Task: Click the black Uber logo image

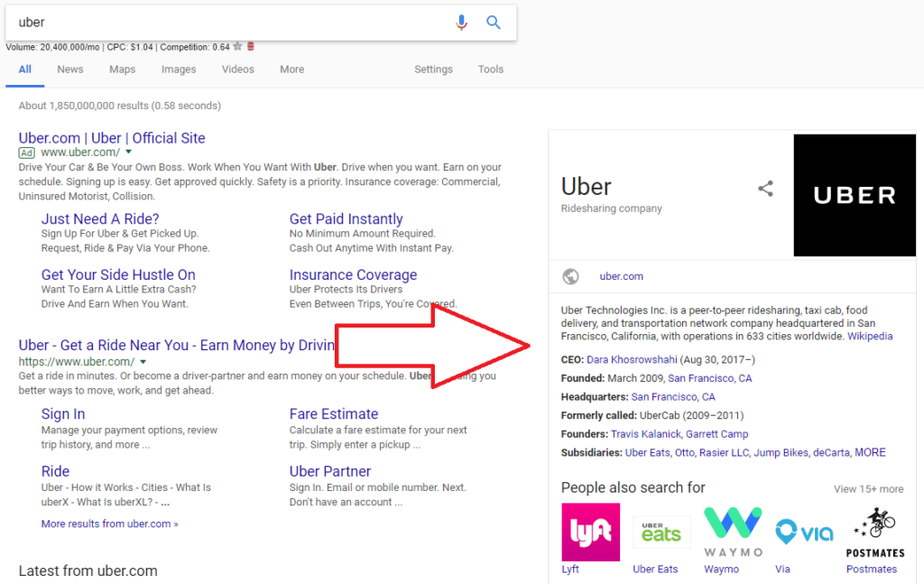Action: point(855,195)
